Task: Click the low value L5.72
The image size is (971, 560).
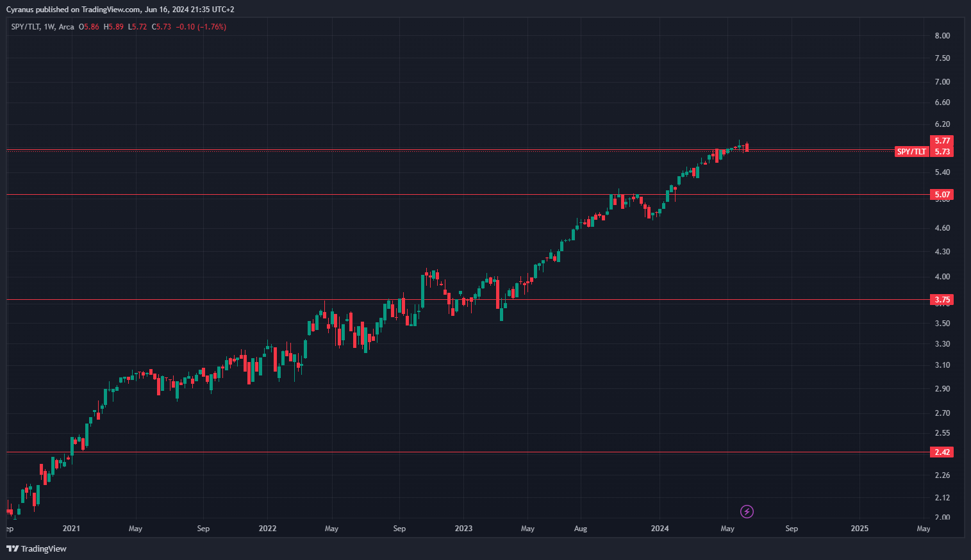Action: pyautogui.click(x=137, y=27)
